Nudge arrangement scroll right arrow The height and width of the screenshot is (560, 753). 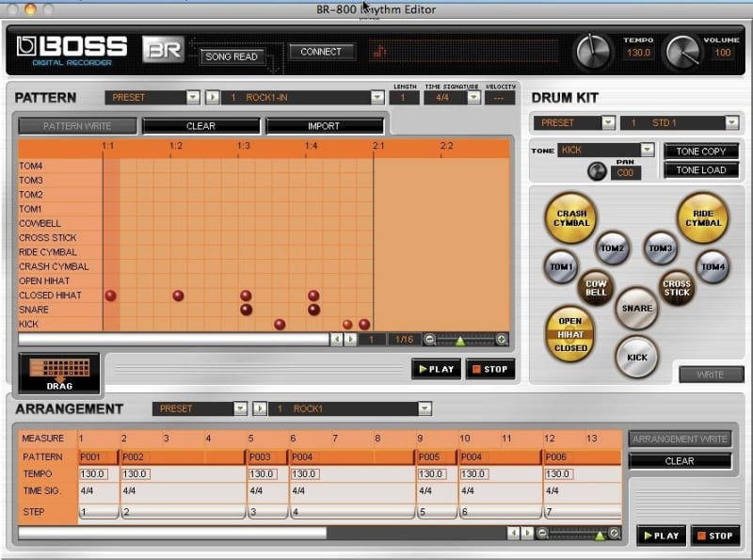527,533
